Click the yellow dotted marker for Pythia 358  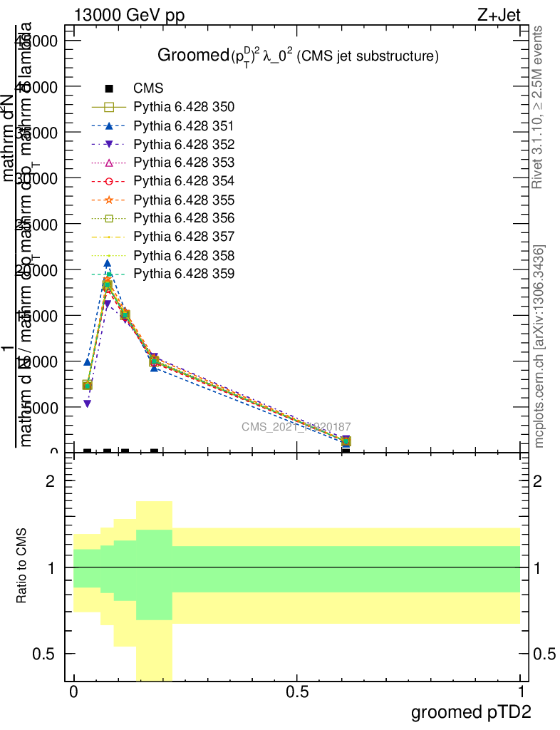[109, 255]
